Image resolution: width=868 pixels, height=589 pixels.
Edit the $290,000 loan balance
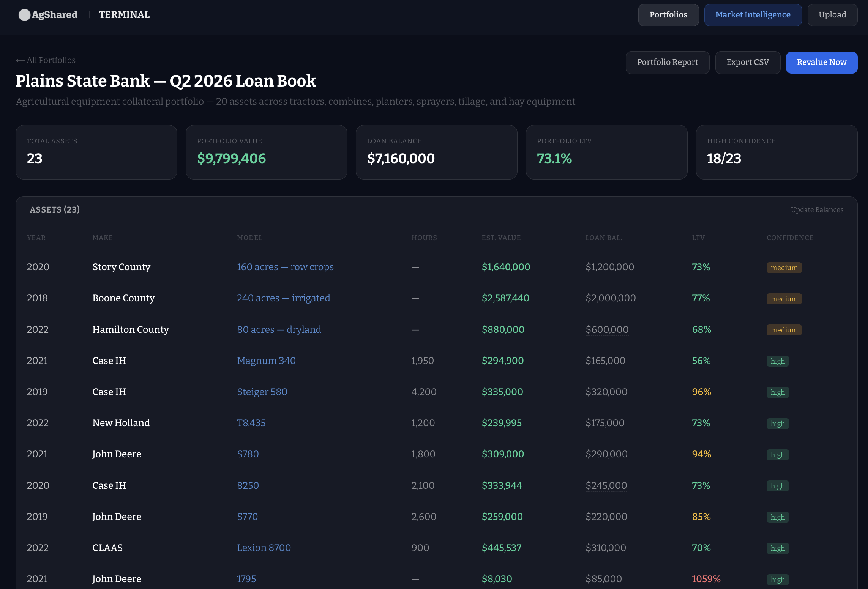coord(606,454)
